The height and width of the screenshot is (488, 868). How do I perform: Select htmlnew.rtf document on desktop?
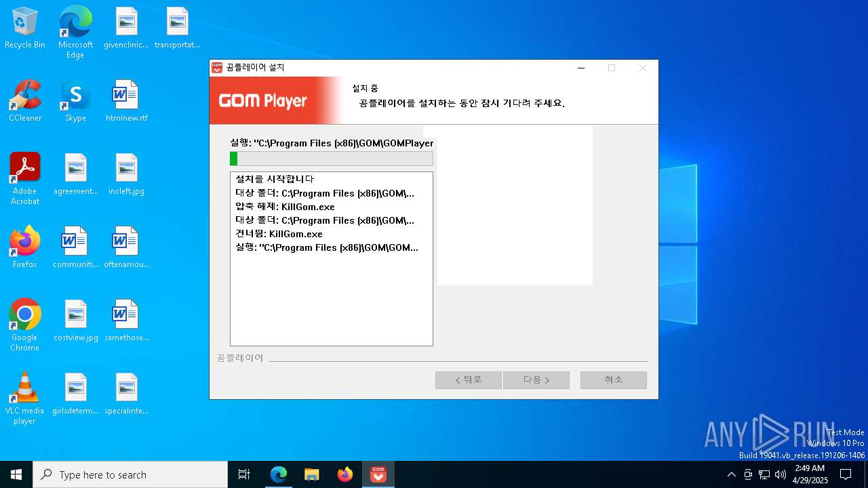[126, 101]
